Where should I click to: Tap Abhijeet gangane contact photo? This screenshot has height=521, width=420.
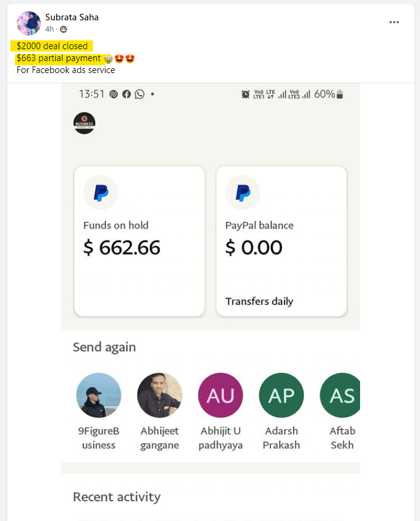[159, 395]
